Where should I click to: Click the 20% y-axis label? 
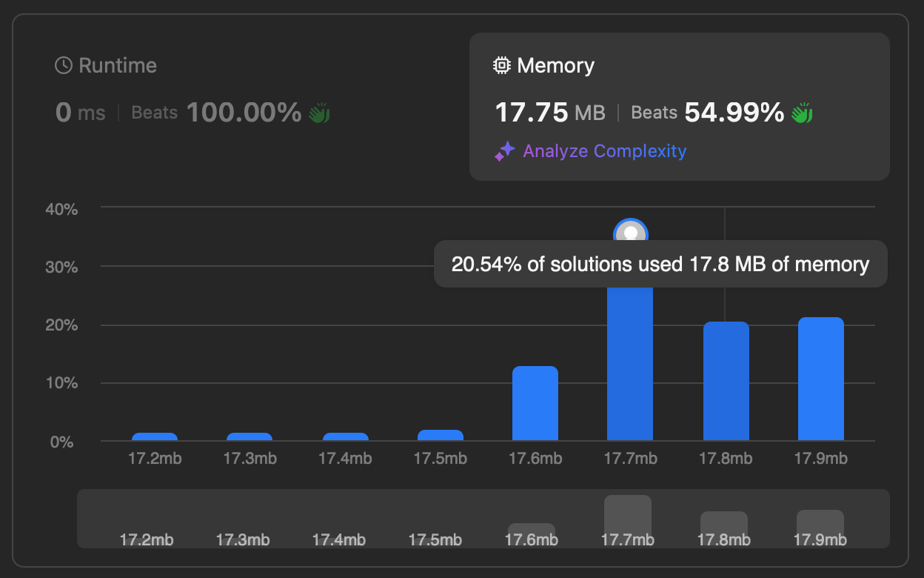(x=61, y=325)
